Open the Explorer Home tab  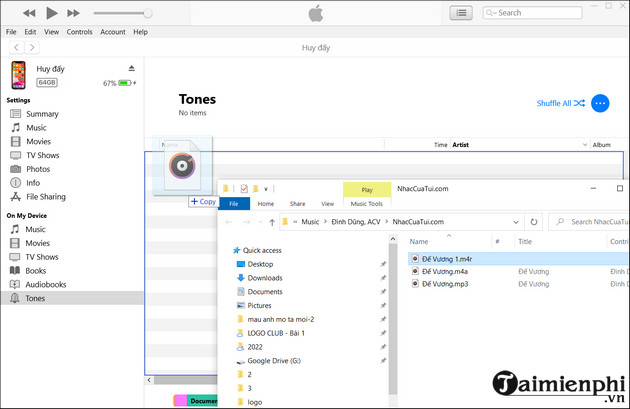[266, 204]
